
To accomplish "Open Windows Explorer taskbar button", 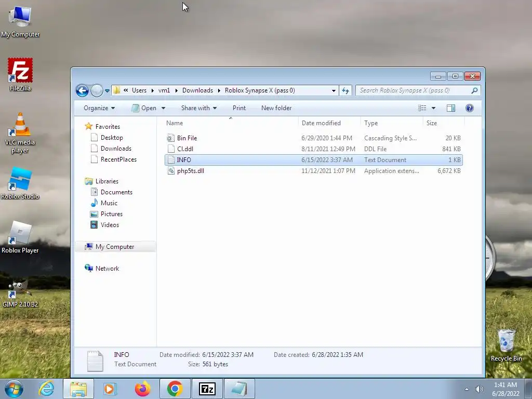I will [78, 389].
